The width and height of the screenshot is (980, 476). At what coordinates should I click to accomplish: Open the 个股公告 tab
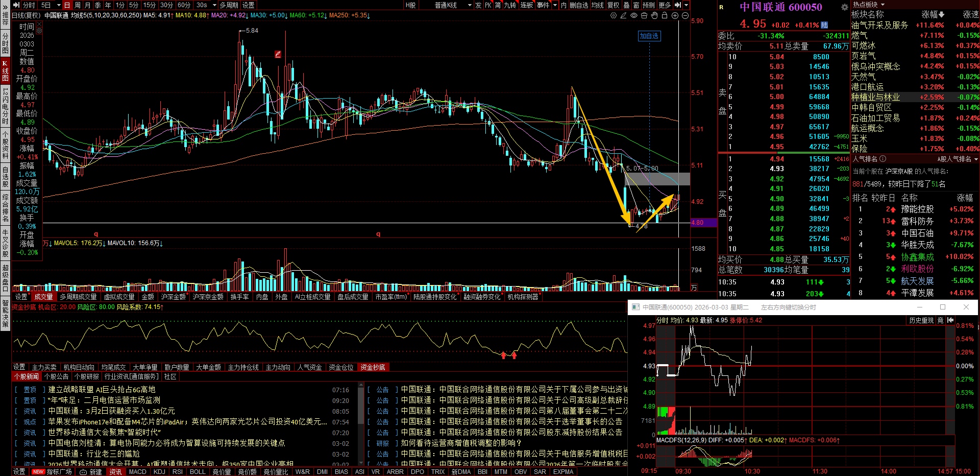(57, 376)
